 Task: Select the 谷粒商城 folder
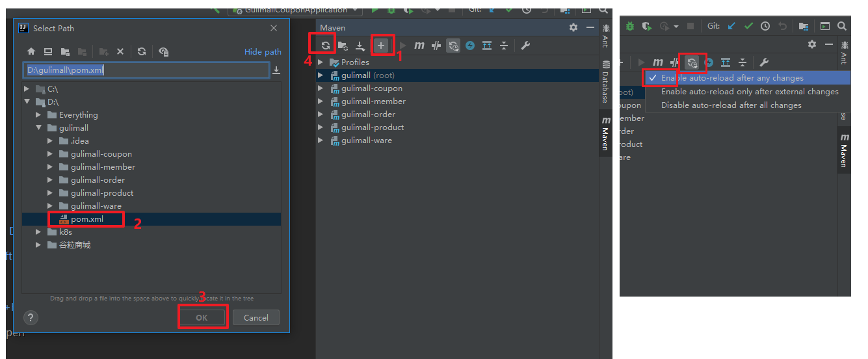click(75, 245)
